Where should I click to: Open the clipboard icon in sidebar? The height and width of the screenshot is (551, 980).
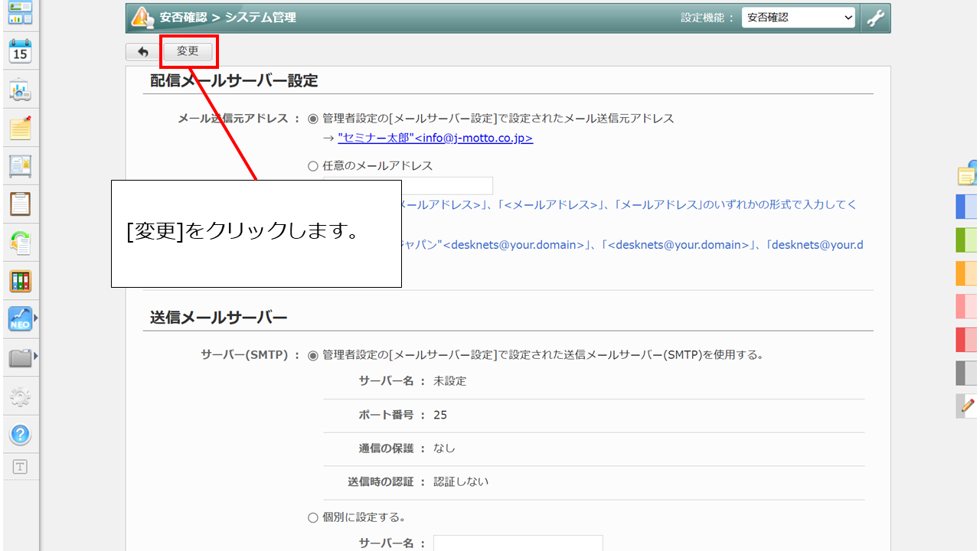pyautogui.click(x=20, y=204)
